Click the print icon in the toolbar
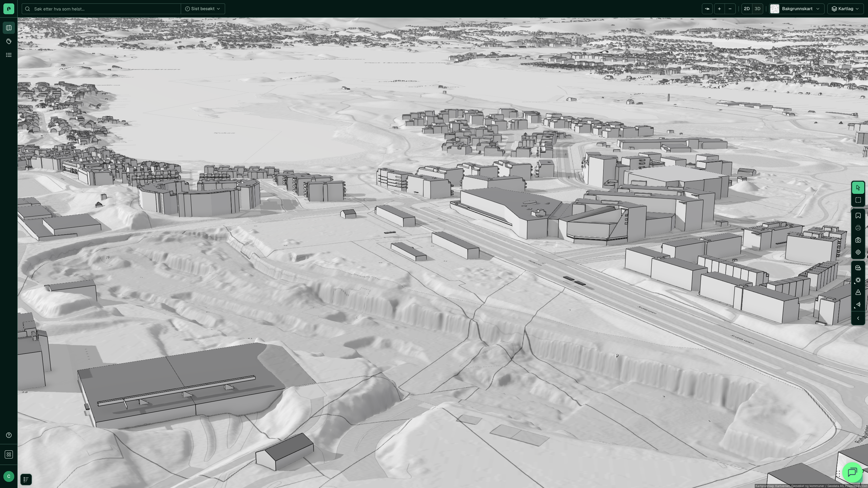The image size is (868, 488). click(x=858, y=228)
